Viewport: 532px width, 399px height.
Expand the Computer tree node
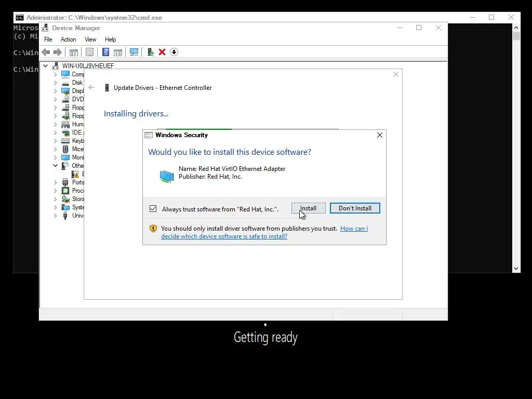pos(55,74)
